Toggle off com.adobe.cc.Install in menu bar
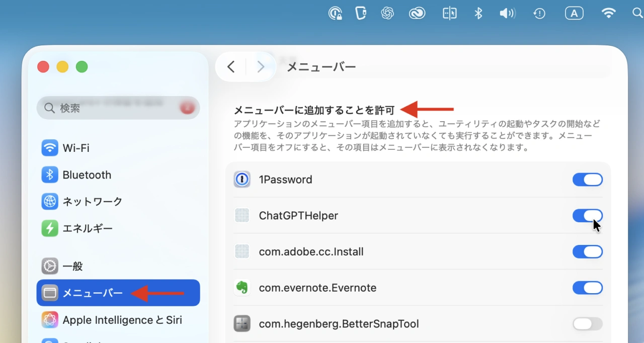Image resolution: width=644 pixels, height=343 pixels. [x=587, y=251]
